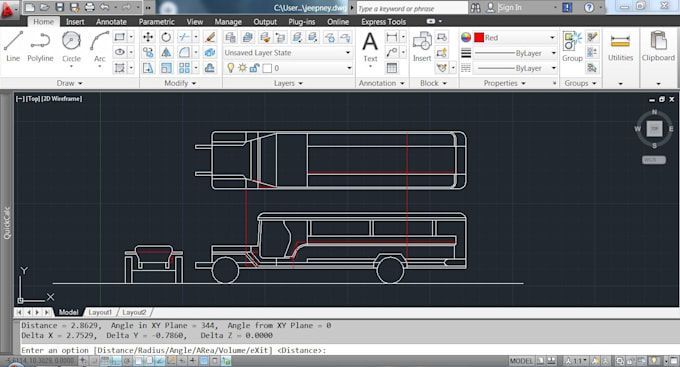Activate the Copy objects tool

tap(148, 52)
